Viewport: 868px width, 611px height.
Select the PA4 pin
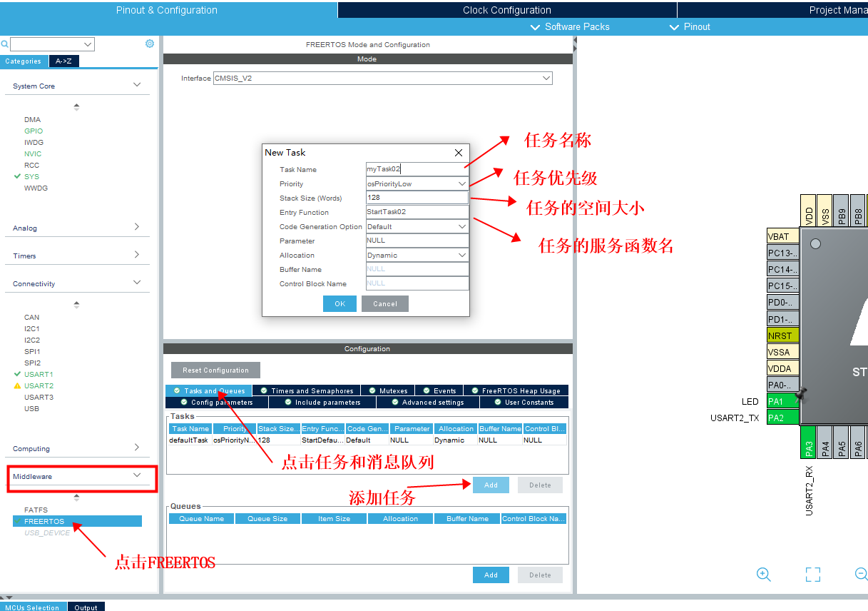tap(824, 442)
